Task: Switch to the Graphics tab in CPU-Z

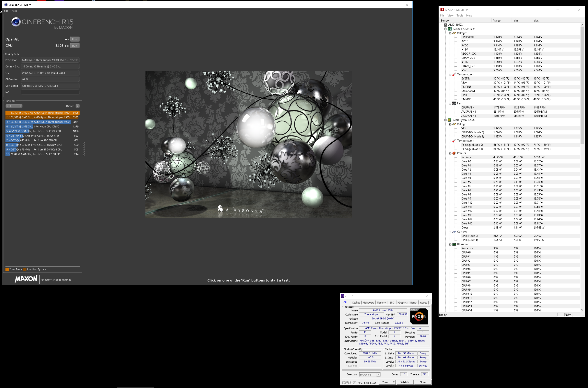Action: [403, 303]
